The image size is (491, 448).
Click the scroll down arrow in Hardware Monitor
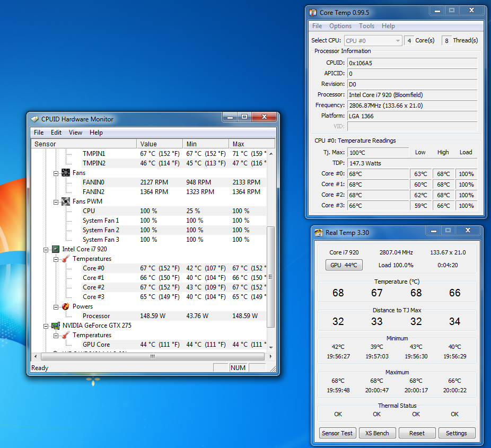[x=271, y=347]
